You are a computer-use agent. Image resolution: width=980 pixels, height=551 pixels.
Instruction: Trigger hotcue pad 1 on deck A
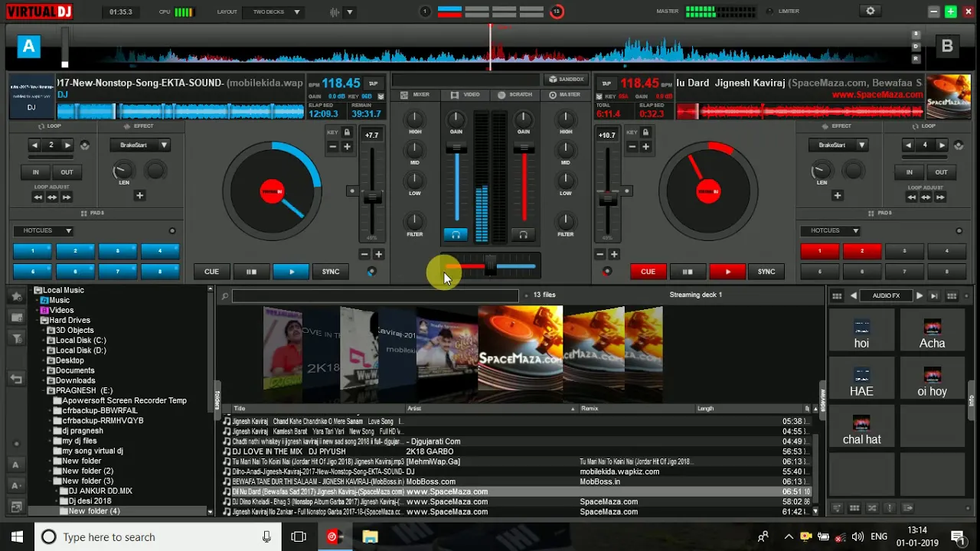pos(33,251)
